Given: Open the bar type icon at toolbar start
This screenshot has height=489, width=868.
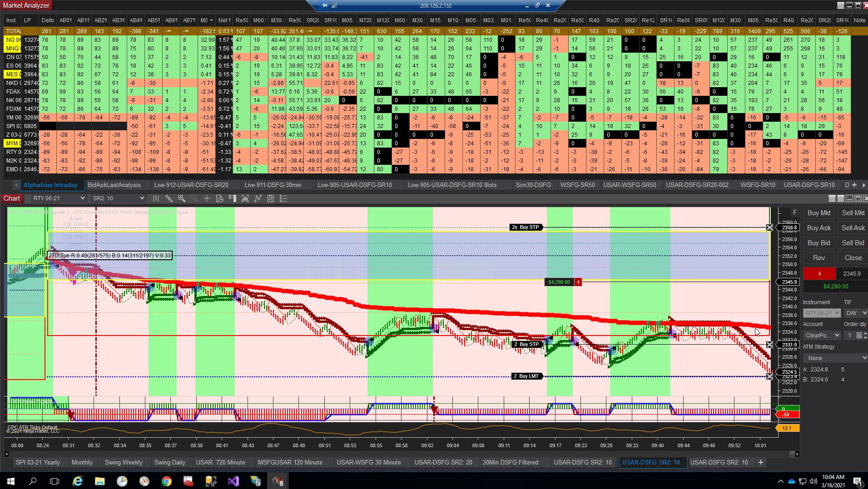Looking at the screenshot, I should tap(156, 198).
